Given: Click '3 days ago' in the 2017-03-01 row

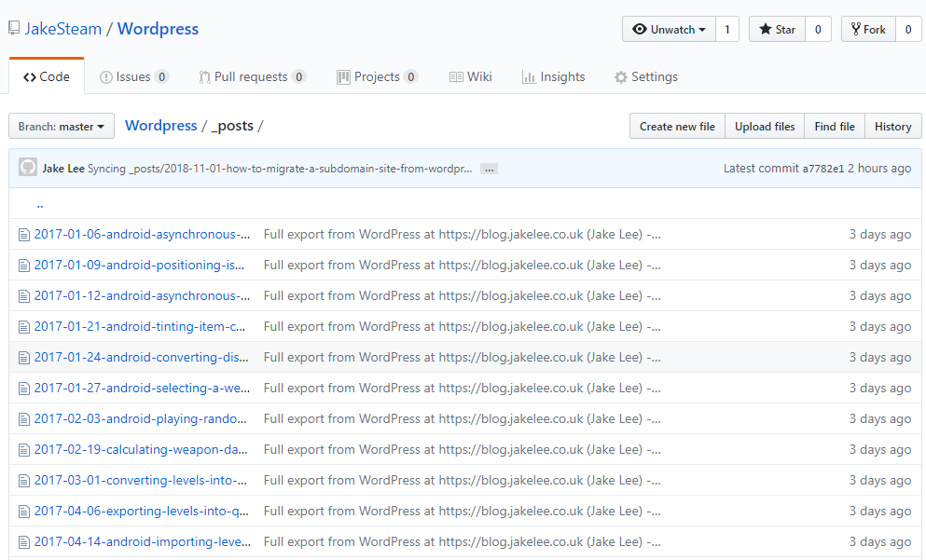Looking at the screenshot, I should click(x=880, y=480).
